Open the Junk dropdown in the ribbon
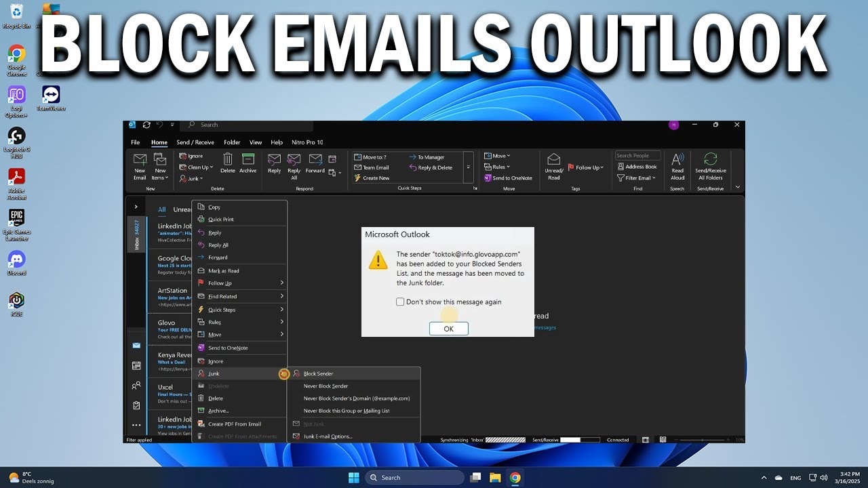868x488 pixels. [x=191, y=178]
